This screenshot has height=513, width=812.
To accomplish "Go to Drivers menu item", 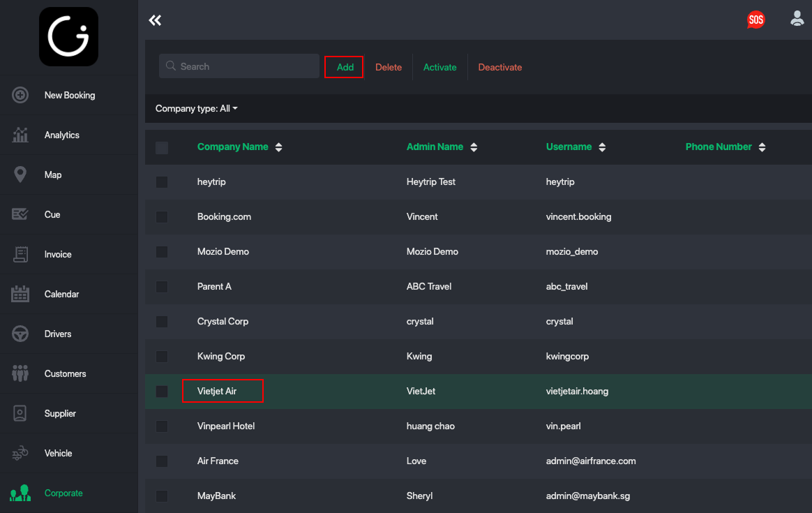I will (x=57, y=334).
